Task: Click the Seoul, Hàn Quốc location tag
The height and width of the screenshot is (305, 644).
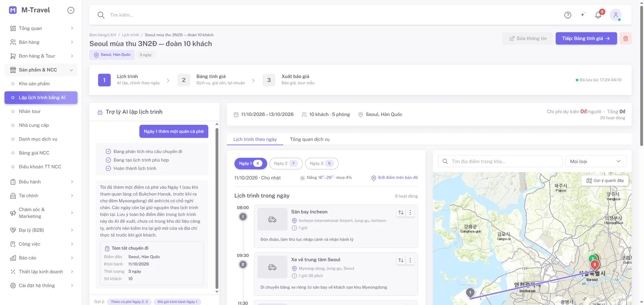Action: click(112, 55)
